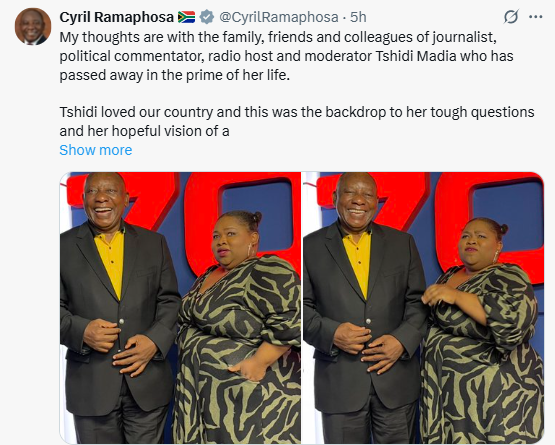The image size is (555, 445).
Task: Open the right photo with woman's raised hand
Action: click(x=423, y=308)
